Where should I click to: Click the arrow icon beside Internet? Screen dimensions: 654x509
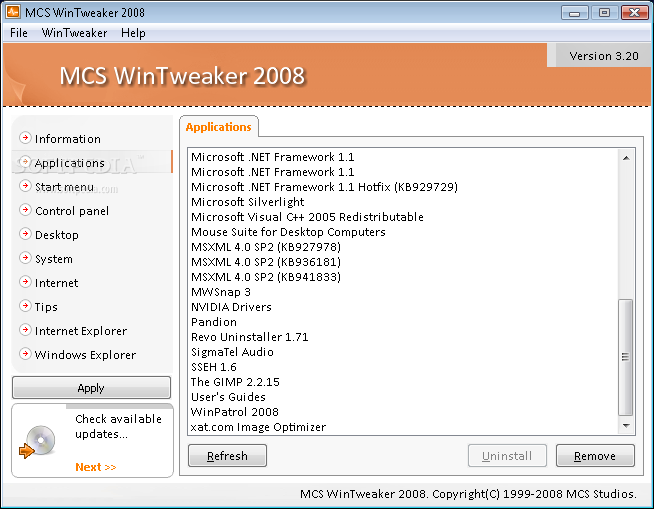(25, 282)
